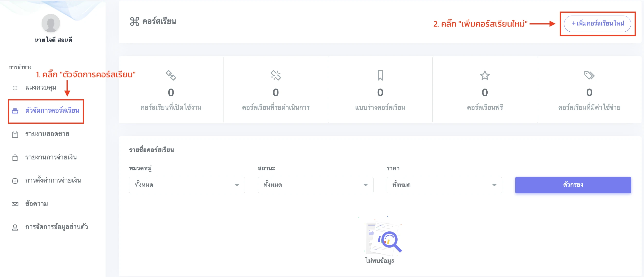This screenshot has width=644, height=277.
Task: Open the หมวดหมู่ category dropdown
Action: pos(187,185)
